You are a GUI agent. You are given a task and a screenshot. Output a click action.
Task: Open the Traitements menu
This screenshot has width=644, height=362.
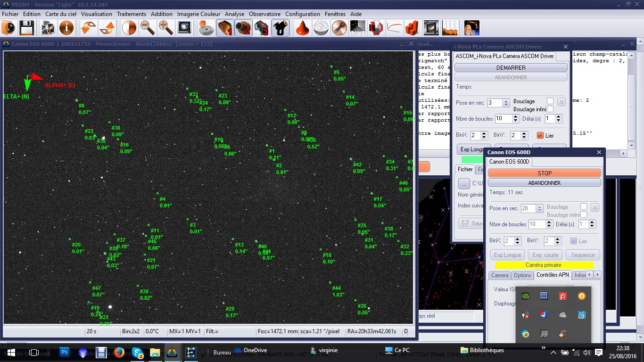click(132, 14)
